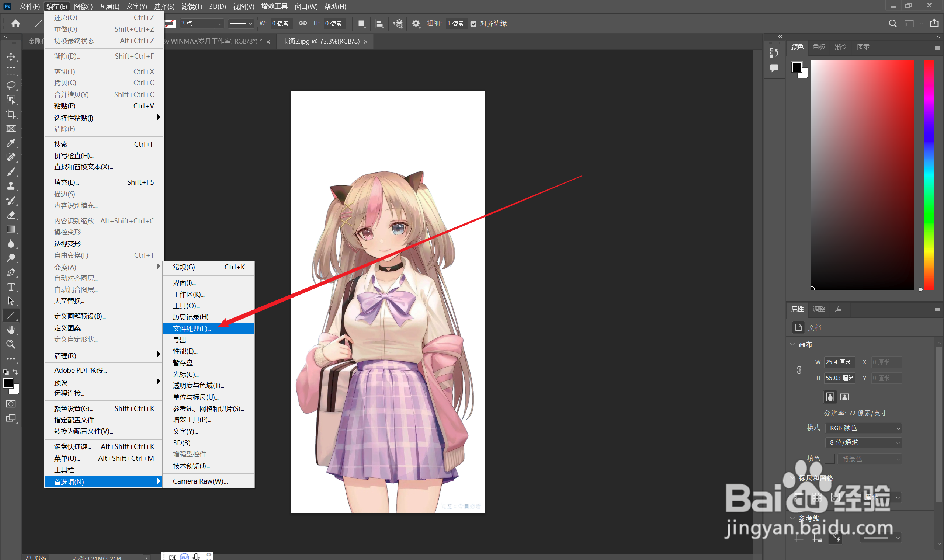Select the Rectangular Marquee tool
This screenshot has height=560, width=944.
[x=11, y=71]
